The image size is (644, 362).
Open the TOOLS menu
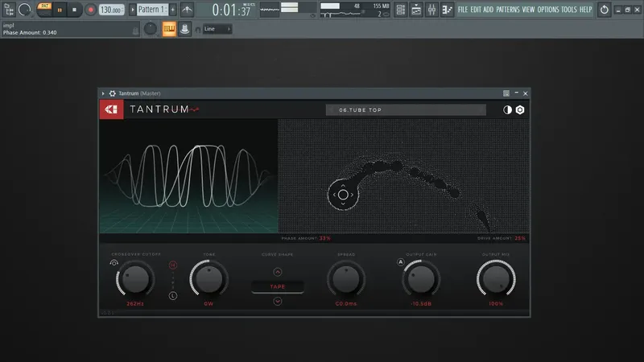[569, 10]
